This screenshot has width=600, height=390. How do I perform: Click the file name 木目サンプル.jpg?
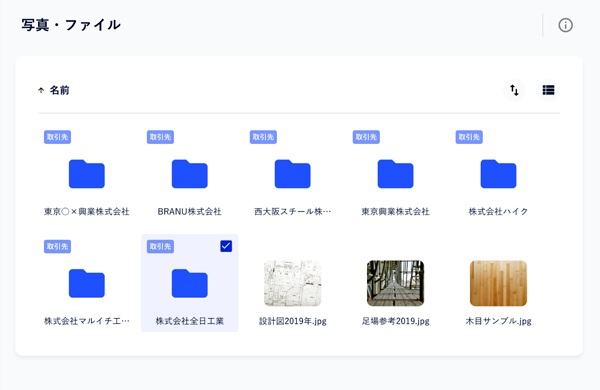pyautogui.click(x=498, y=321)
